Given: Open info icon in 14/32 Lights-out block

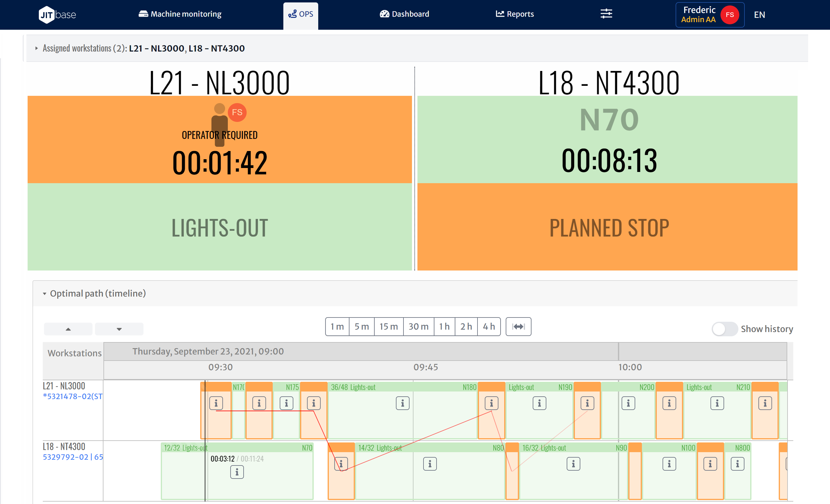Looking at the screenshot, I should point(430,464).
